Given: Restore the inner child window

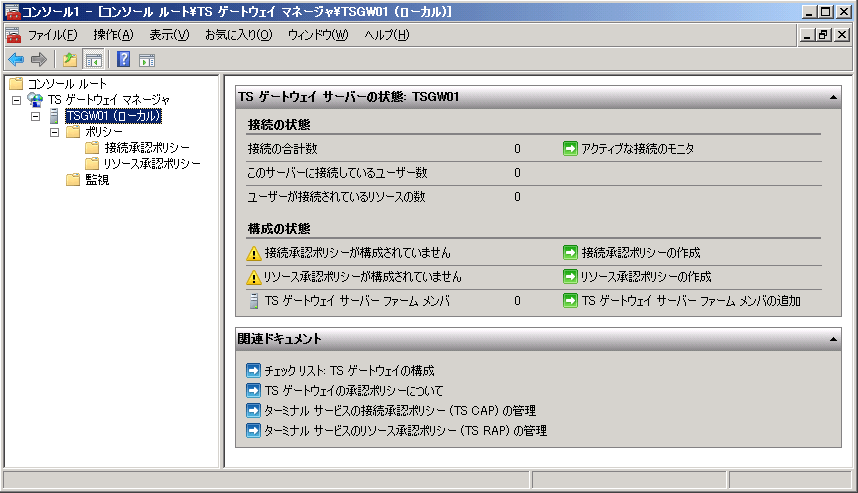Looking at the screenshot, I should [x=824, y=35].
